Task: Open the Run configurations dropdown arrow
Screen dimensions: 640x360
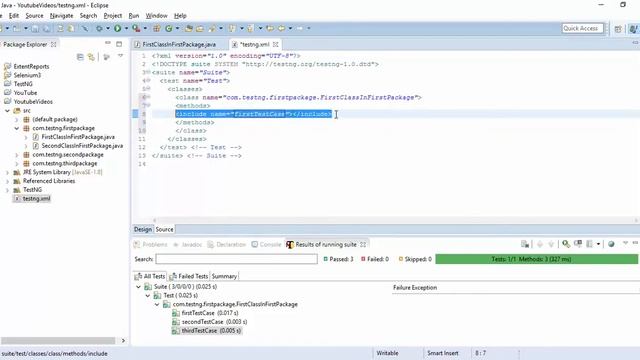Action: (126, 28)
